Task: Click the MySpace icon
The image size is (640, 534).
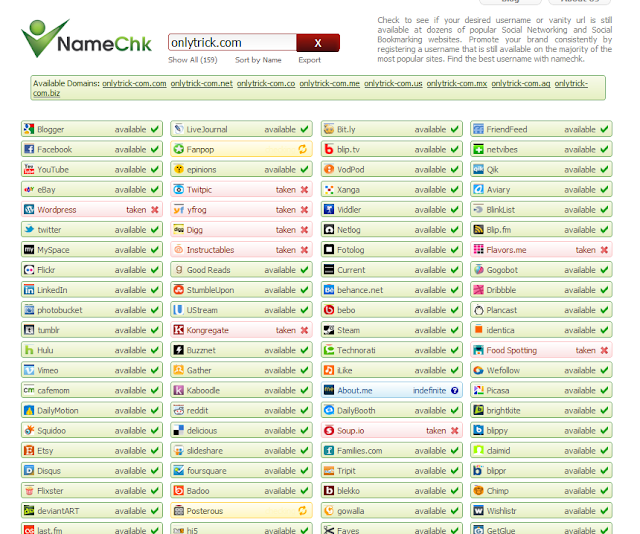Action: pos(29,249)
